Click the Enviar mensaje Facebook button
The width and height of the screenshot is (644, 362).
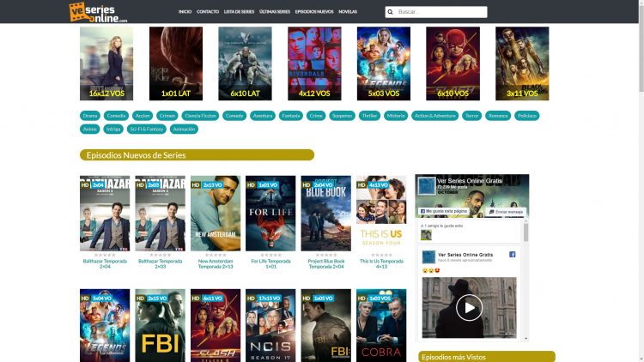coord(506,212)
